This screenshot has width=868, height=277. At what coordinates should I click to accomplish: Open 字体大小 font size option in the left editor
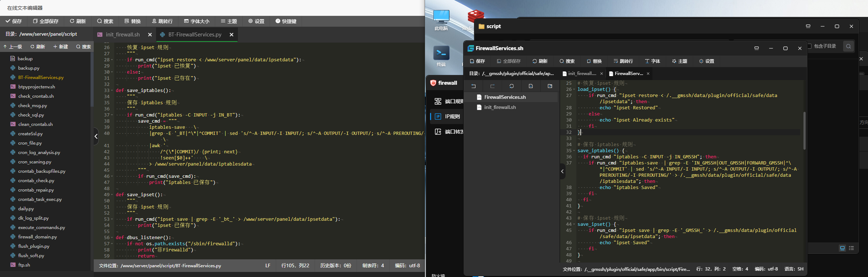pos(196,21)
